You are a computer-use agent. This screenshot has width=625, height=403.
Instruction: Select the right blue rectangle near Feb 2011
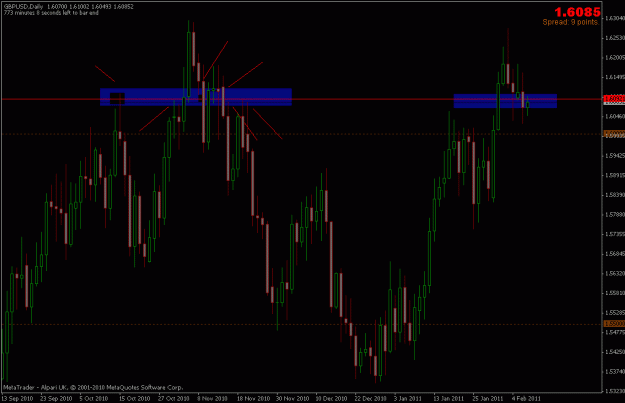tap(505, 101)
